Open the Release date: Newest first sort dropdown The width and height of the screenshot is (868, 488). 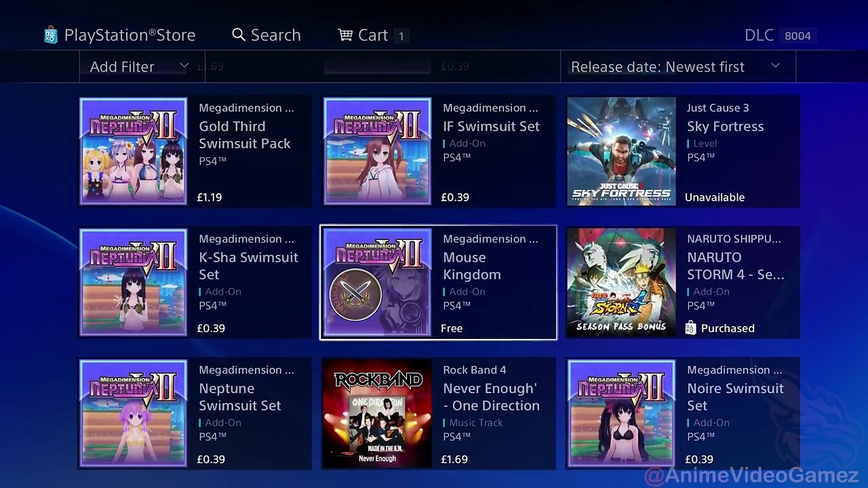(x=677, y=66)
